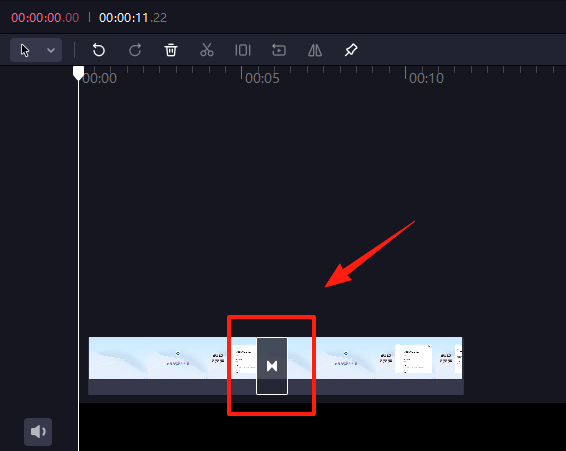Image resolution: width=566 pixels, height=451 pixels.
Task: Select the pointer selection tool
Action: pos(25,50)
